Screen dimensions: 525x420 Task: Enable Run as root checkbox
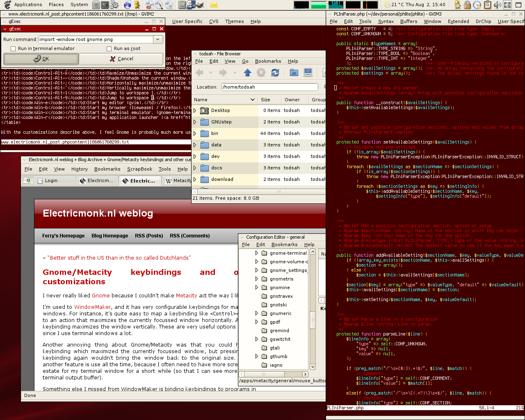(x=109, y=48)
